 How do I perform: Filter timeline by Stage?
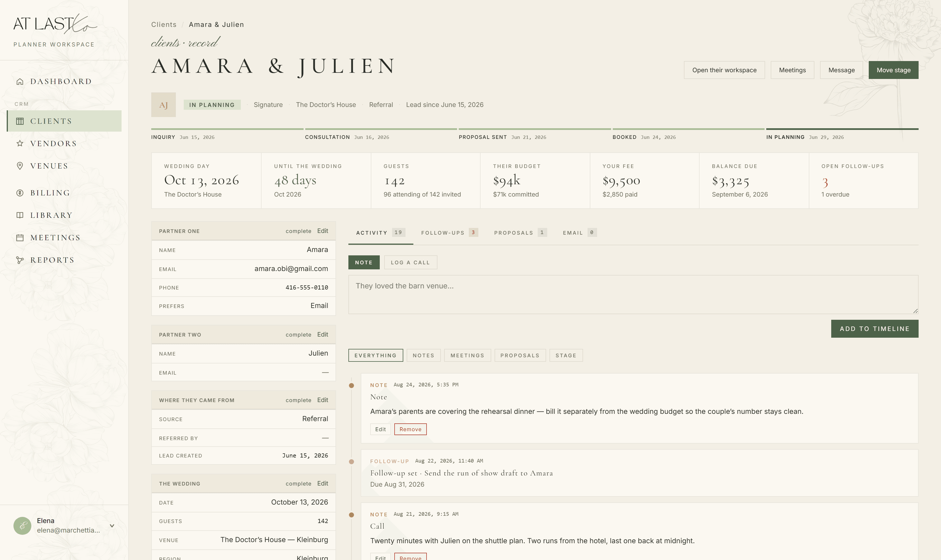(566, 356)
